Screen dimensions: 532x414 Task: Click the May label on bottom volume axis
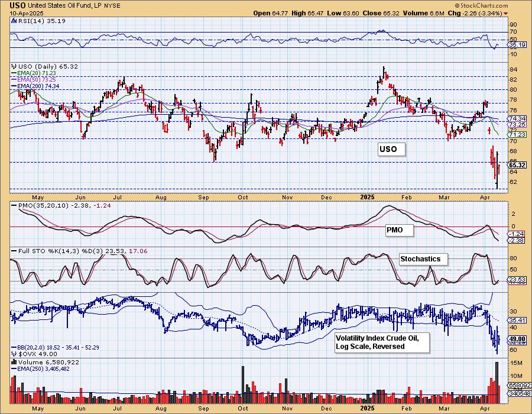click(38, 408)
